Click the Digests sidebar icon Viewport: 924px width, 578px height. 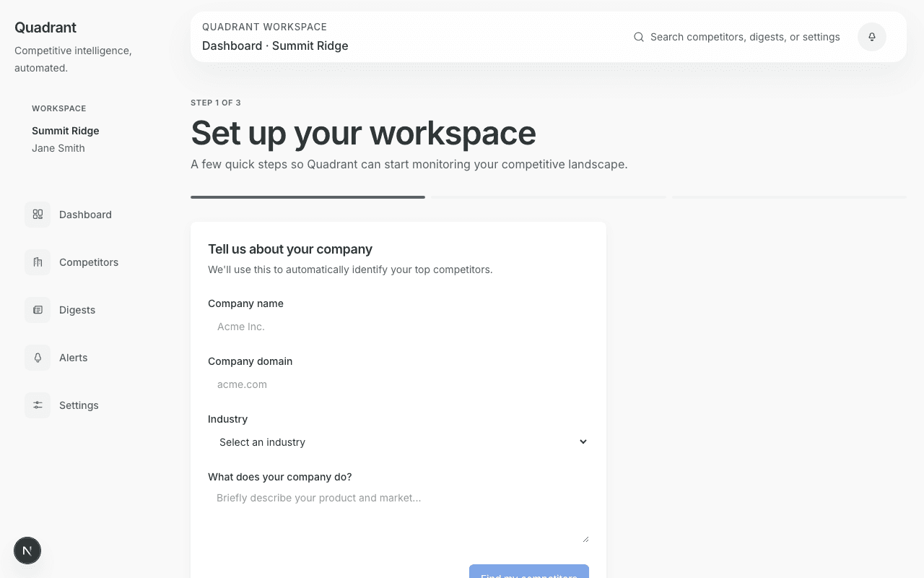tap(38, 310)
